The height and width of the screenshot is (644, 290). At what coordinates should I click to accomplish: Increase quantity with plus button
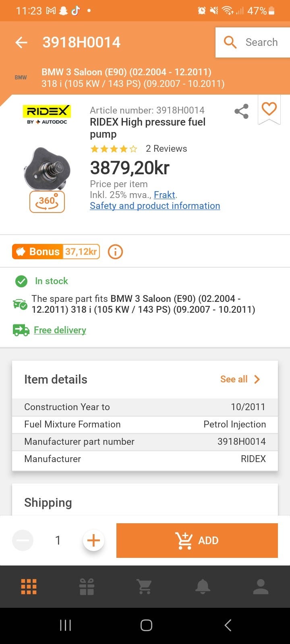tap(93, 540)
